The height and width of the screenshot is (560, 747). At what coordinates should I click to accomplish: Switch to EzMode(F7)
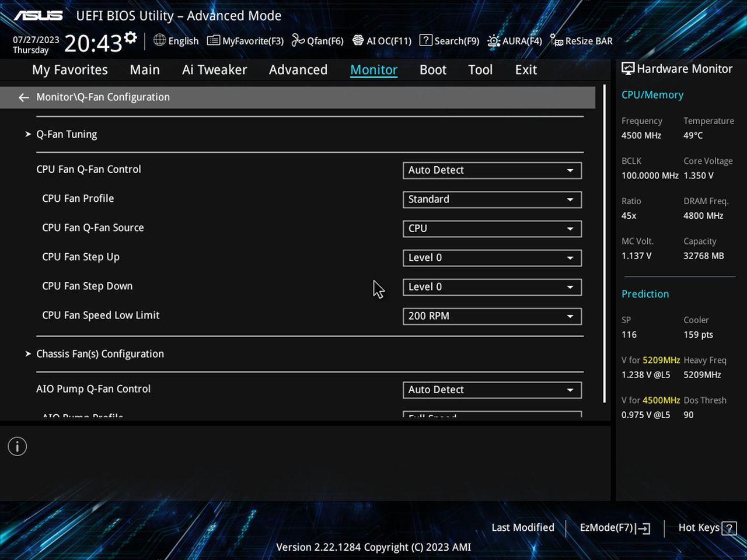pyautogui.click(x=615, y=528)
